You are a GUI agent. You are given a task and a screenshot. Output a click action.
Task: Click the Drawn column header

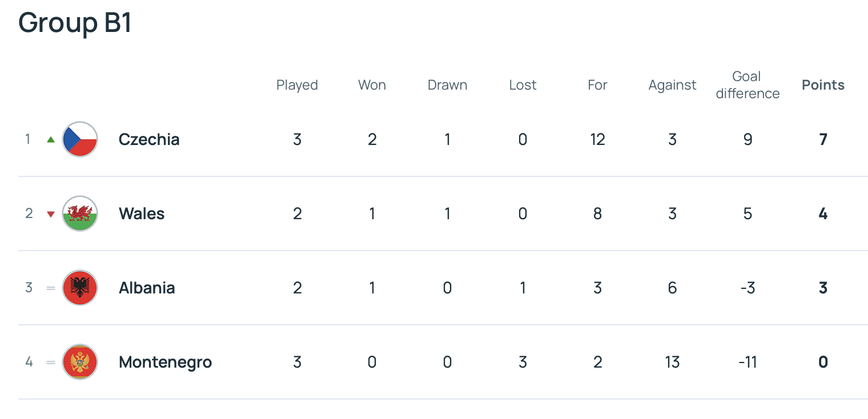point(447,85)
